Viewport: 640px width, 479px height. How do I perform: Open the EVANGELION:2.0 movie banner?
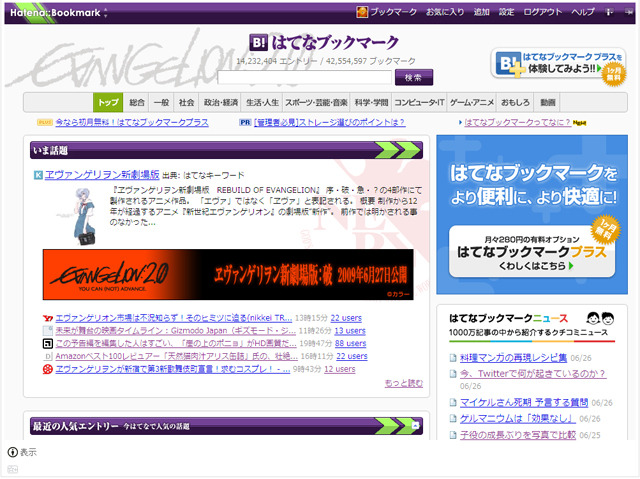(x=228, y=275)
